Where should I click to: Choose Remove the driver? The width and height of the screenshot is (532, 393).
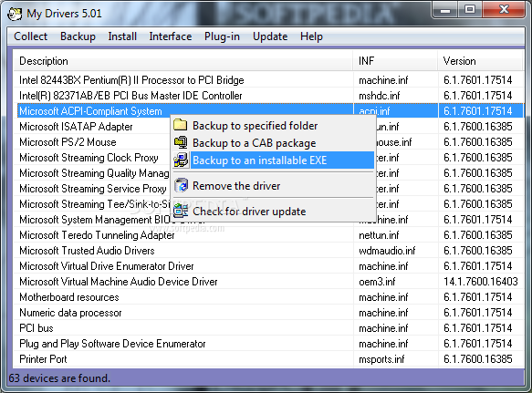pos(274,186)
